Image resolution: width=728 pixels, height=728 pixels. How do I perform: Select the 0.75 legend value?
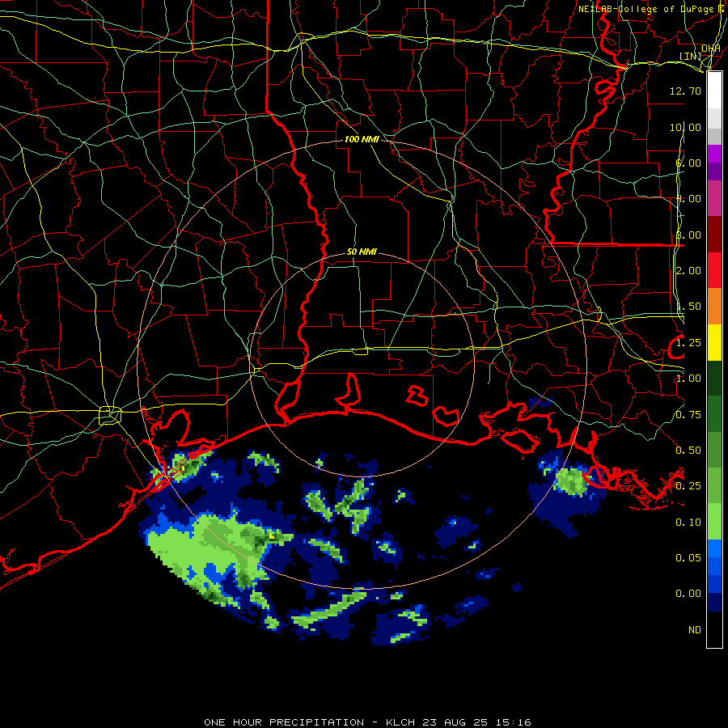pyautogui.click(x=688, y=415)
